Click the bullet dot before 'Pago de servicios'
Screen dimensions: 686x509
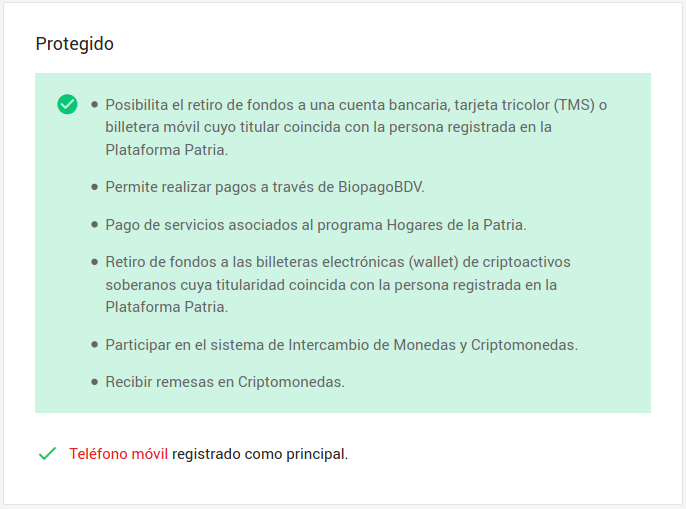[x=94, y=224]
